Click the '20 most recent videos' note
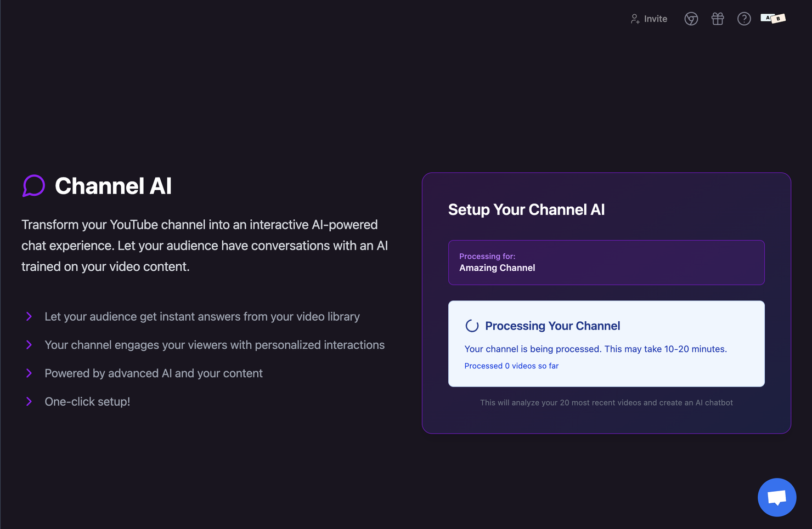Viewport: 812px width, 529px height. point(606,402)
